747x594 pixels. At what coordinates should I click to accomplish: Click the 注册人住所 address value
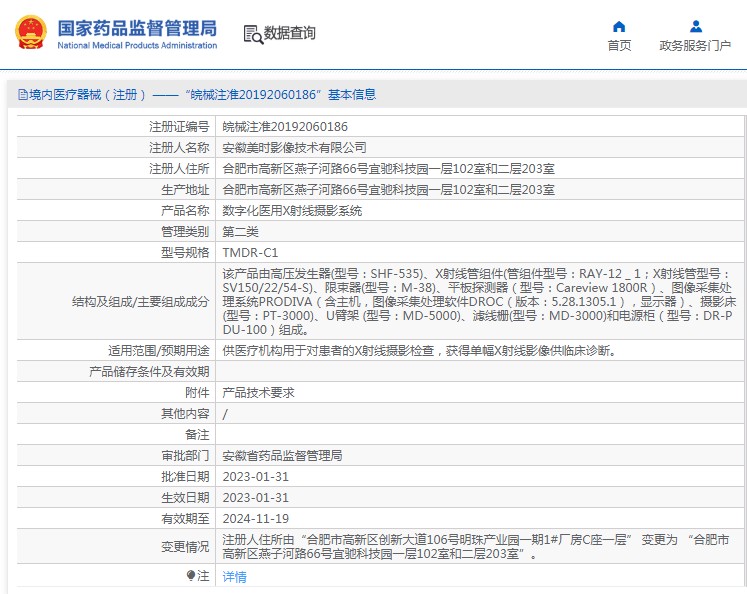pos(388,169)
